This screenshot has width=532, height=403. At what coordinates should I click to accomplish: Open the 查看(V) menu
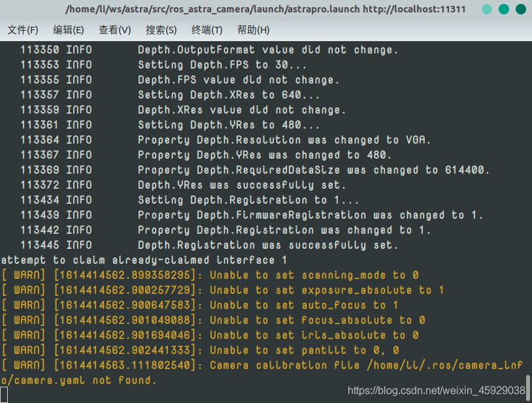click(114, 30)
